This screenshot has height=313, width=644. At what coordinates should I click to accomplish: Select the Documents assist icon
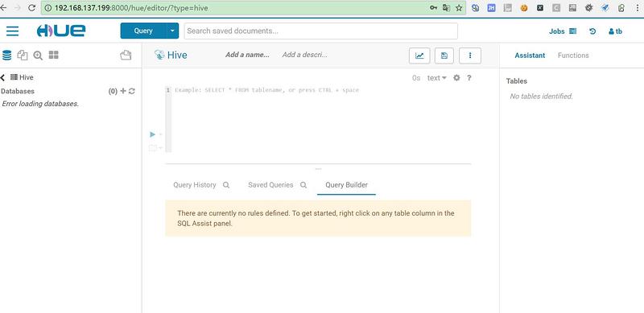click(23, 55)
